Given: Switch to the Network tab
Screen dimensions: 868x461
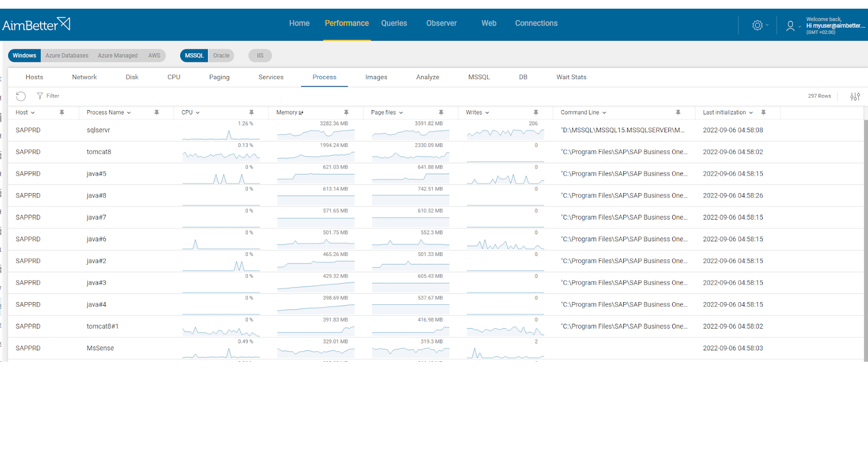Looking at the screenshot, I should (84, 77).
